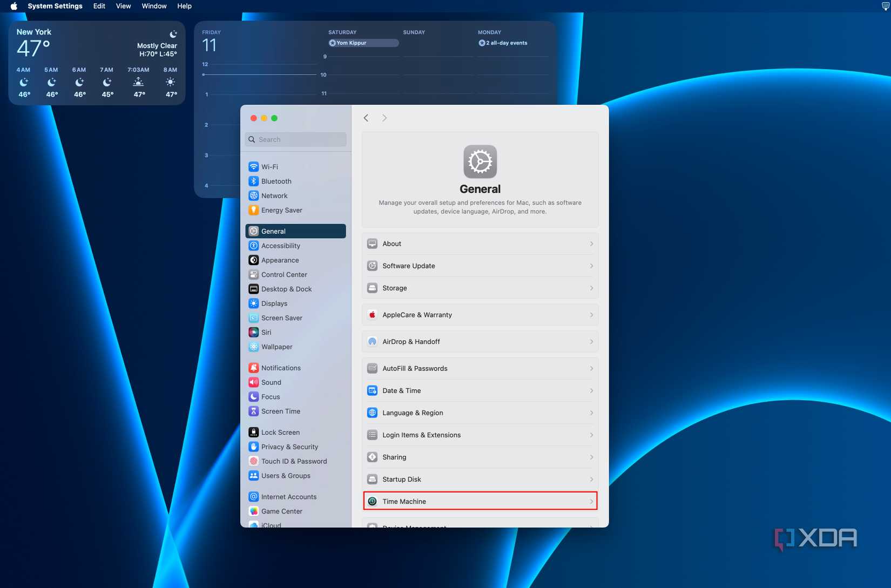Click the Notifications bell icon

pos(253,368)
